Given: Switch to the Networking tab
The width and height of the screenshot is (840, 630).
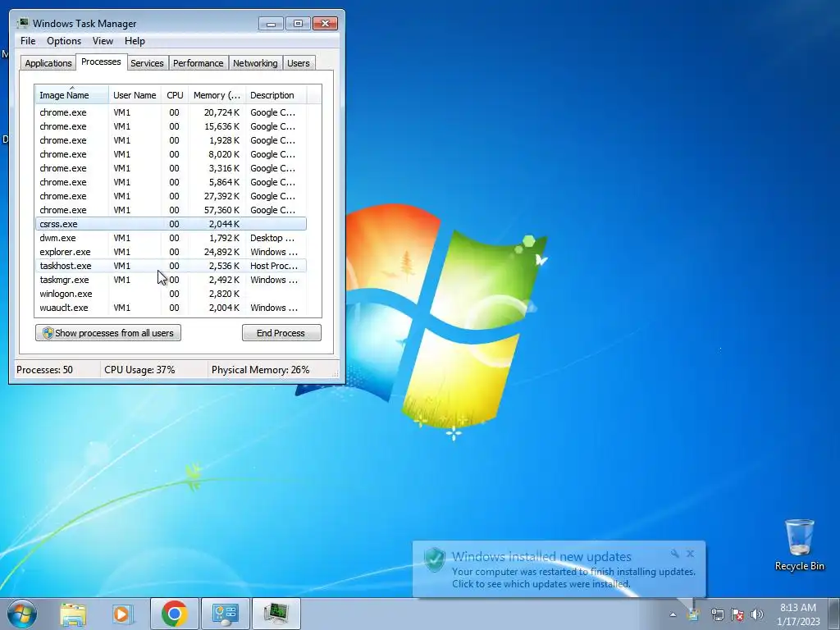Looking at the screenshot, I should pos(255,63).
